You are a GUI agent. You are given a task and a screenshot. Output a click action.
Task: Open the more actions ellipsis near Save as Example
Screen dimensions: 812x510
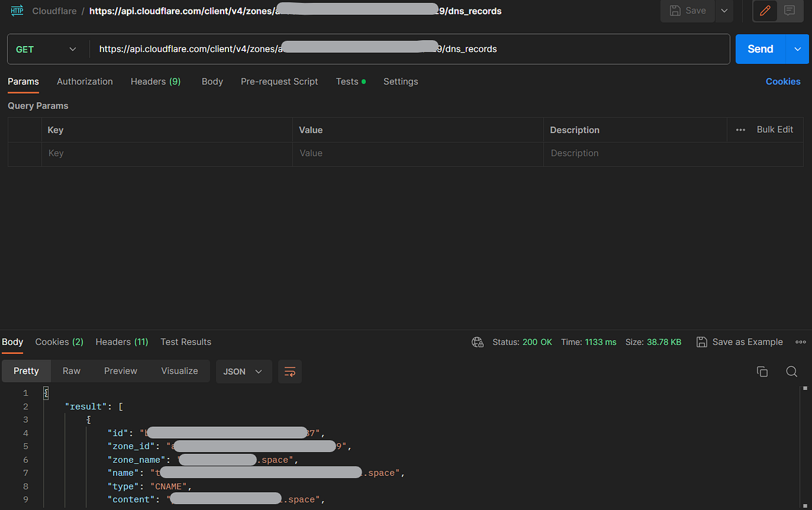[x=801, y=342]
